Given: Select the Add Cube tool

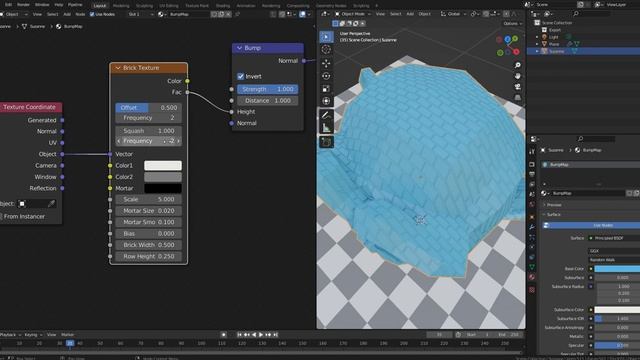Looking at the screenshot, I should tap(326, 142).
